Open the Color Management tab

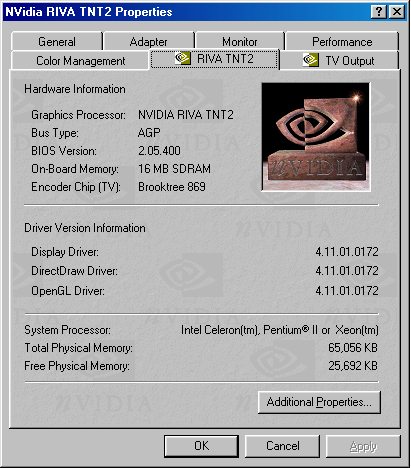80,61
